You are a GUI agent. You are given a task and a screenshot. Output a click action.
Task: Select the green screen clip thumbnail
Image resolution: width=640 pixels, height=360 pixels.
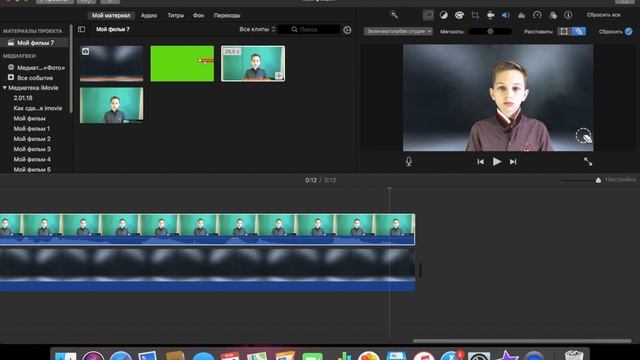click(x=182, y=64)
